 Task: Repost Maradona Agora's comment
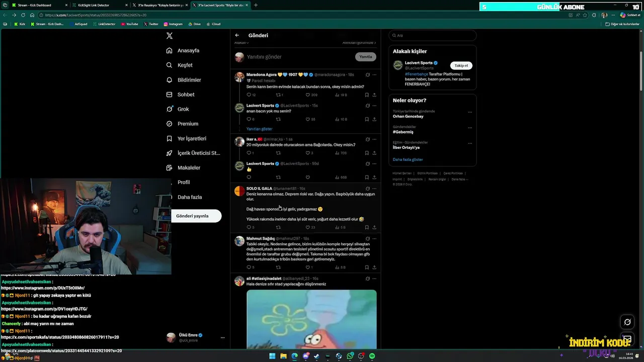click(278, 95)
